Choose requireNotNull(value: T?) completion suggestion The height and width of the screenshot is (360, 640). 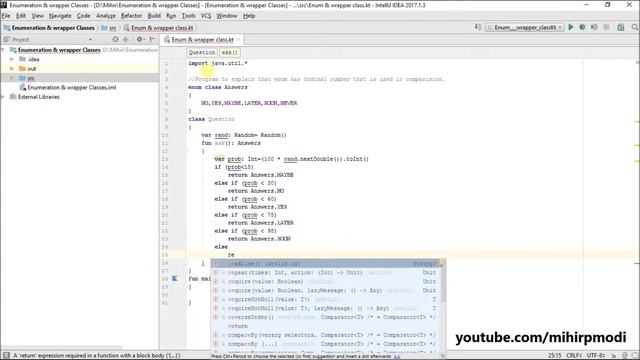[x=326, y=299]
